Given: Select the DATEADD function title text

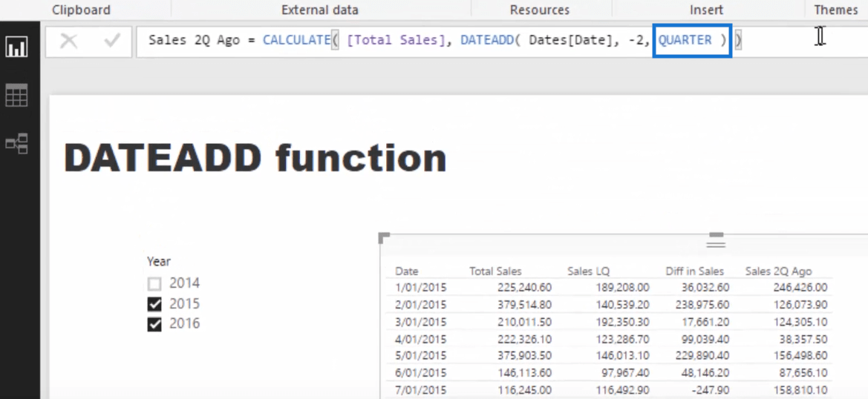Looking at the screenshot, I should 255,159.
